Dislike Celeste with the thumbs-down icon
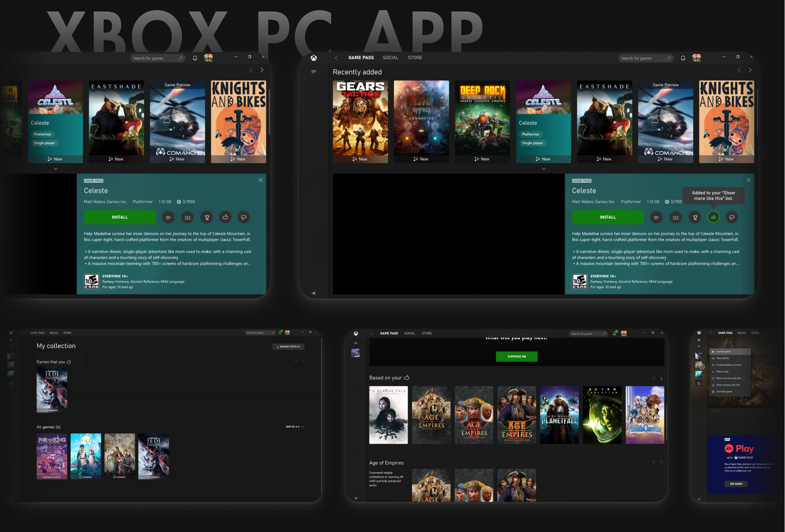 732,217
